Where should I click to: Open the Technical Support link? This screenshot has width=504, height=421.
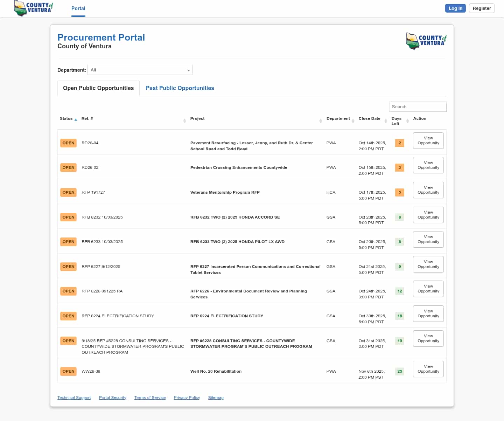pyautogui.click(x=74, y=398)
